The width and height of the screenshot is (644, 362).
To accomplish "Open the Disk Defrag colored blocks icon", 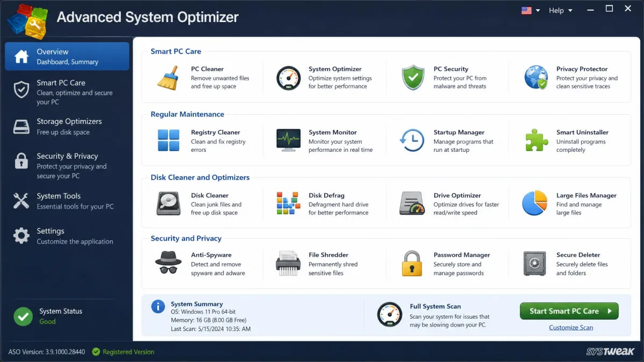I will 288,204.
